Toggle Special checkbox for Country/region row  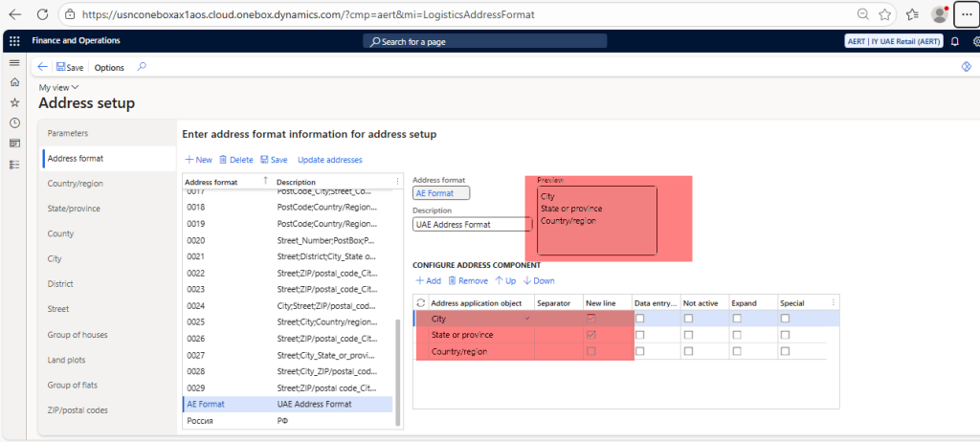785,351
